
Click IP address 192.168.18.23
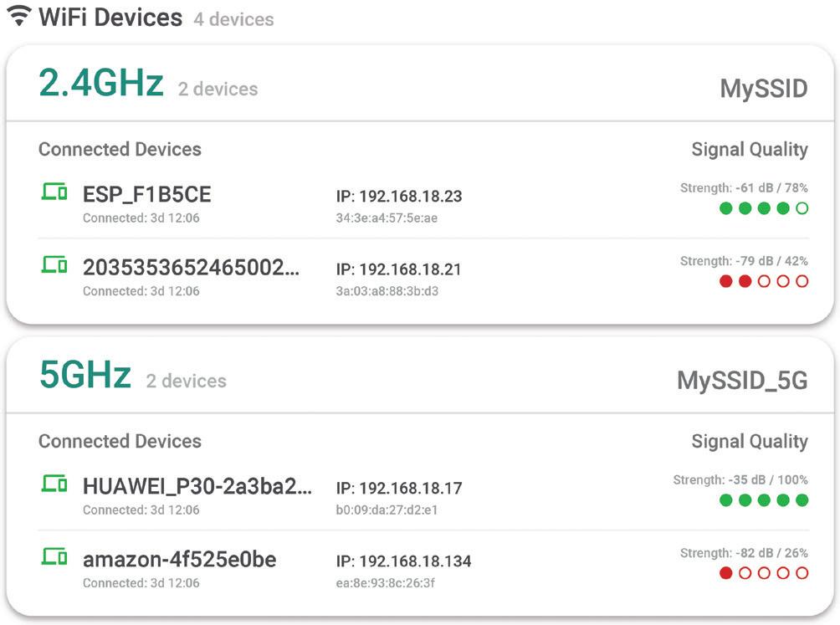coord(399,197)
